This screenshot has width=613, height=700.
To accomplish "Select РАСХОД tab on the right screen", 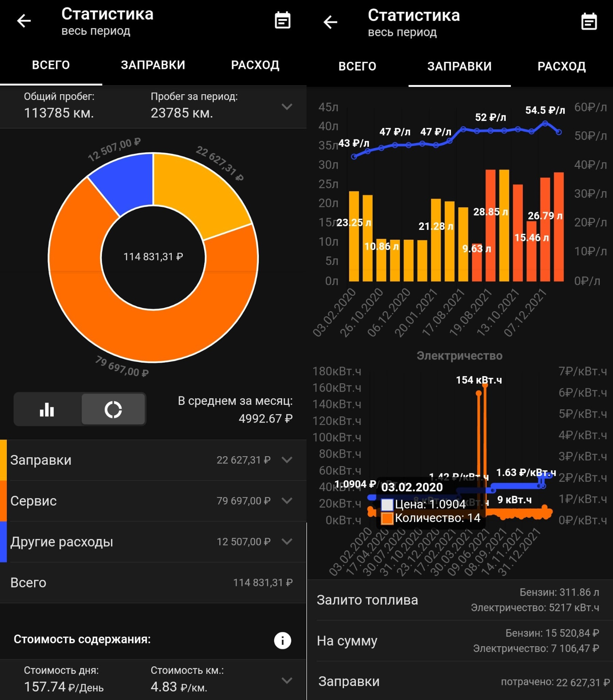I will click(x=562, y=66).
